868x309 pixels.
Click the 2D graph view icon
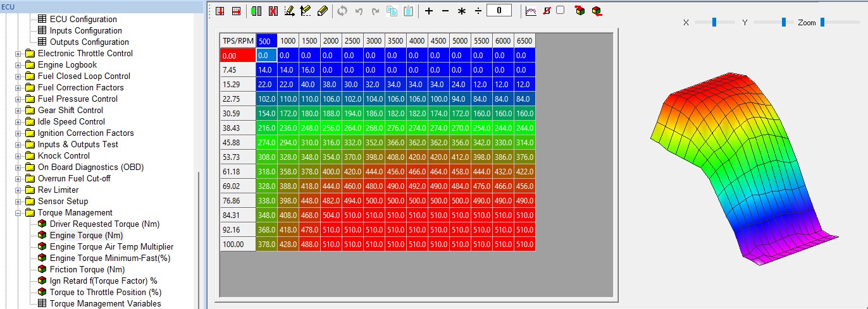point(531,11)
